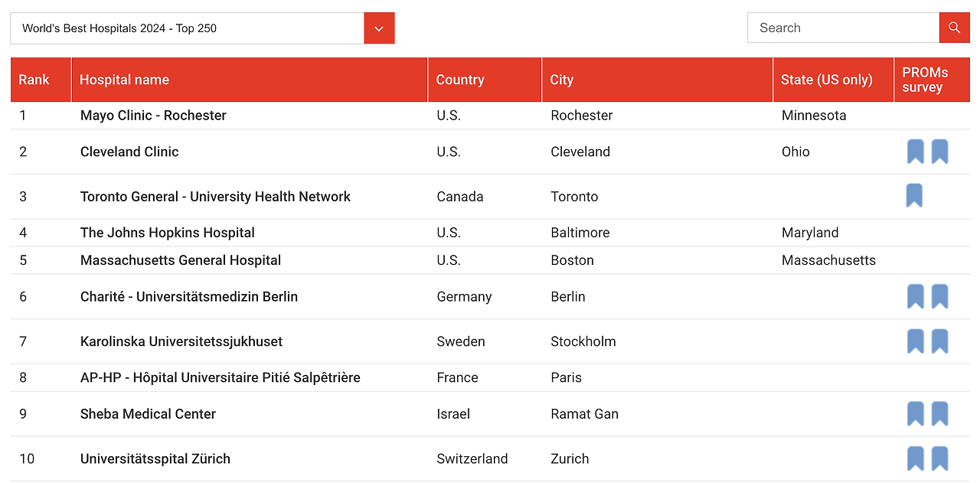This screenshot has width=980, height=483.
Task: Click first PROMs bookmark icon for Universitätsspital Zürich
Action: tap(916, 459)
